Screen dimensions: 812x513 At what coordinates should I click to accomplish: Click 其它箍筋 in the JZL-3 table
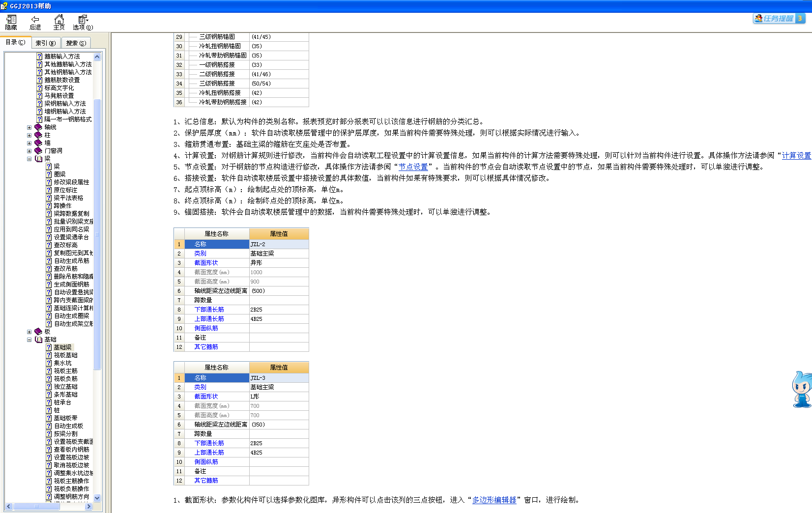[x=206, y=481]
